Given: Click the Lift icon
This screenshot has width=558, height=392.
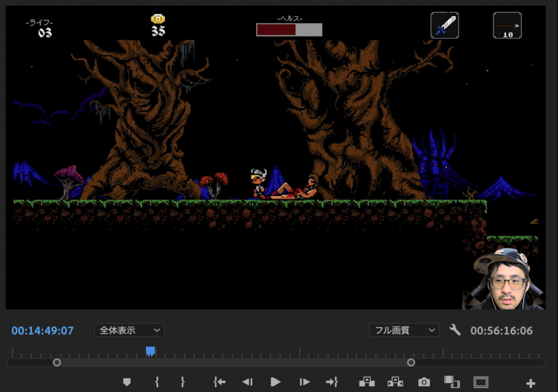Looking at the screenshot, I should coord(367,382).
